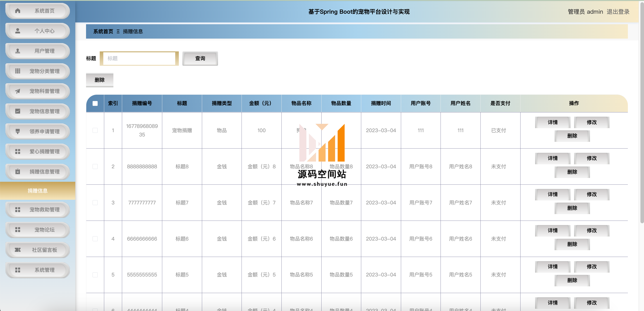Expand 宠物信息管理 sidebar menu
The image size is (644, 311).
click(37, 111)
